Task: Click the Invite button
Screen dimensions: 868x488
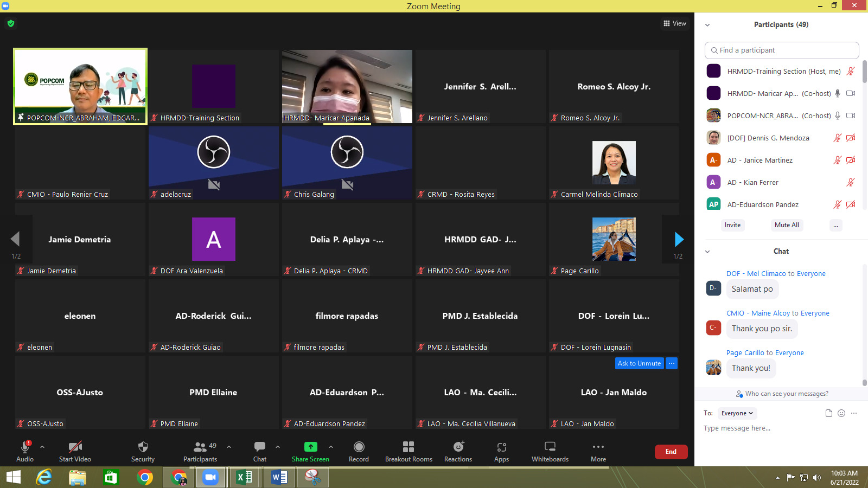Action: click(732, 225)
